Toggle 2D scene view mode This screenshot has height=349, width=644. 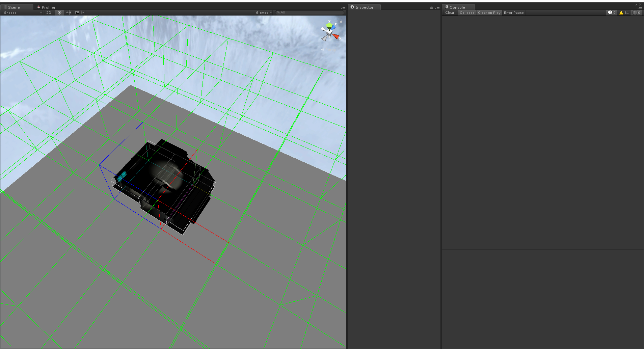coord(49,13)
